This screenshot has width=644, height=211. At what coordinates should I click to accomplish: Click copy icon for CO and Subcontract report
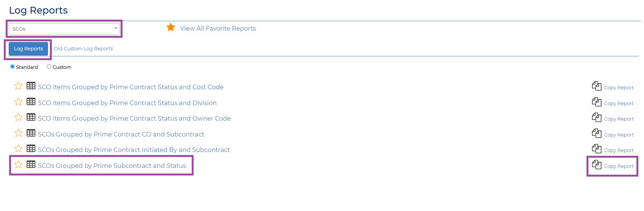pyautogui.click(x=597, y=133)
